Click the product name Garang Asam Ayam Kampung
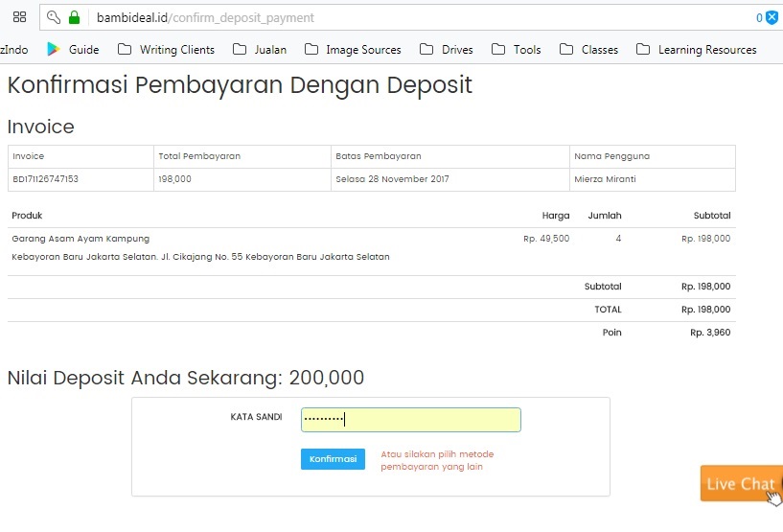This screenshot has width=783, height=532. (x=81, y=239)
